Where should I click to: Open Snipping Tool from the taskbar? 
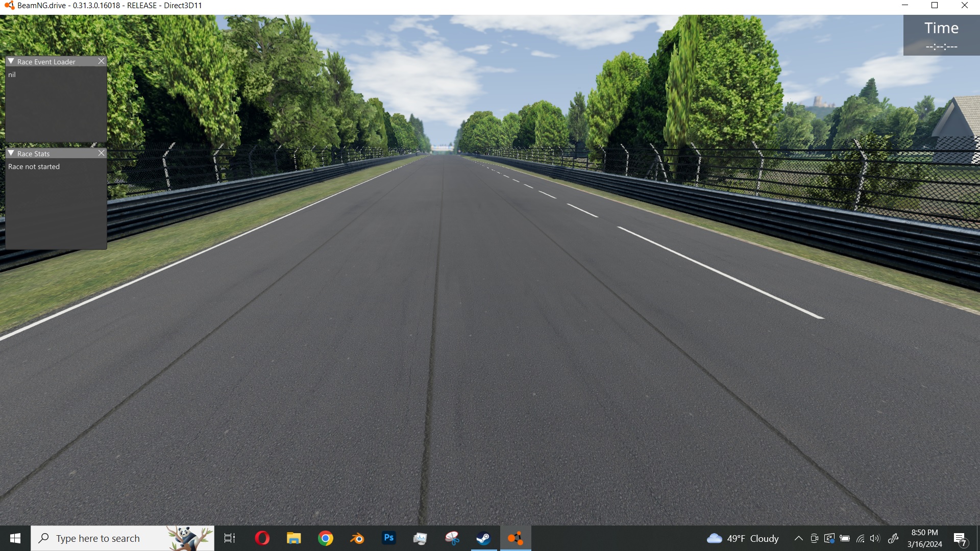point(452,538)
